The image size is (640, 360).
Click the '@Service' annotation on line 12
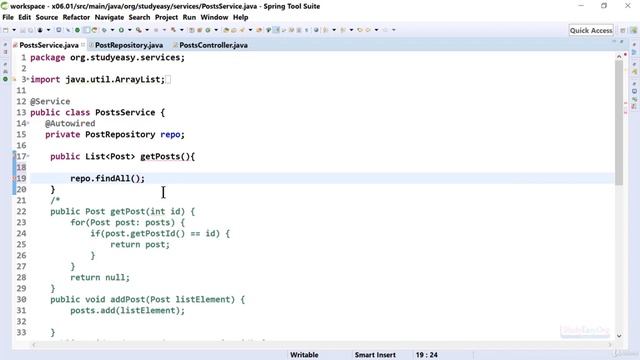click(x=50, y=101)
